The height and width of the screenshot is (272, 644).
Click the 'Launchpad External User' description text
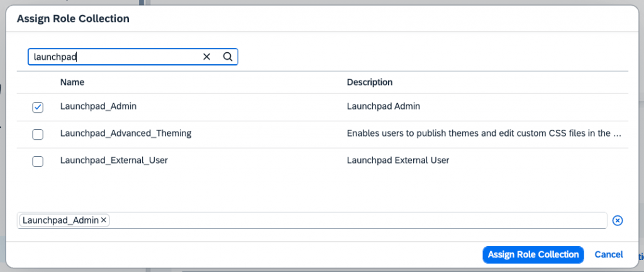(x=398, y=161)
